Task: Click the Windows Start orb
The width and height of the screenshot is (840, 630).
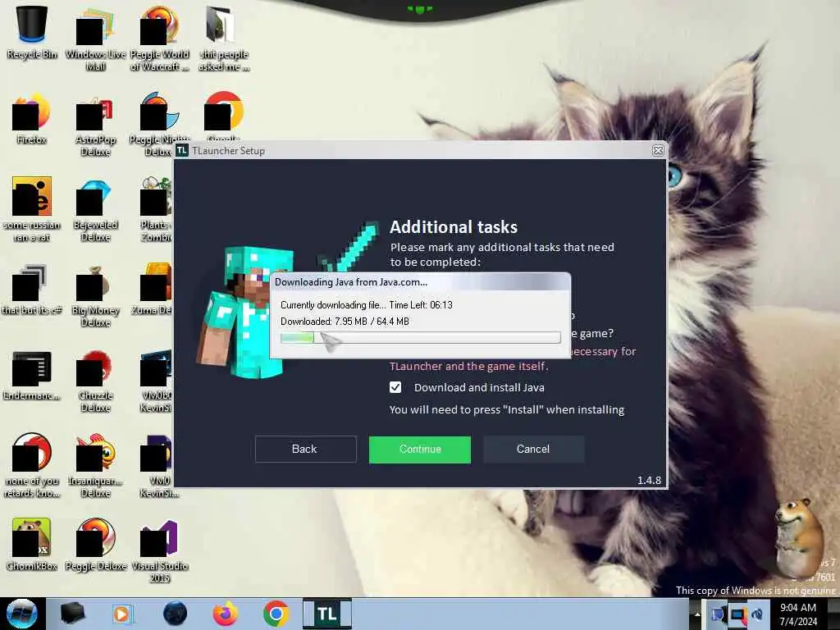Action: coord(21,614)
